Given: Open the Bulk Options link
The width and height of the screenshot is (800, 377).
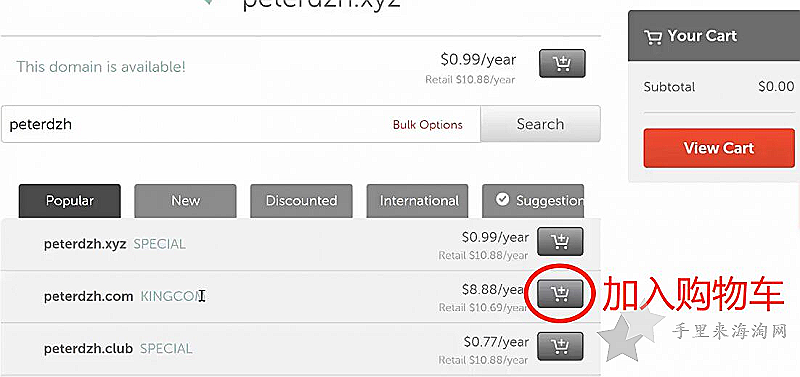Looking at the screenshot, I should click(428, 124).
